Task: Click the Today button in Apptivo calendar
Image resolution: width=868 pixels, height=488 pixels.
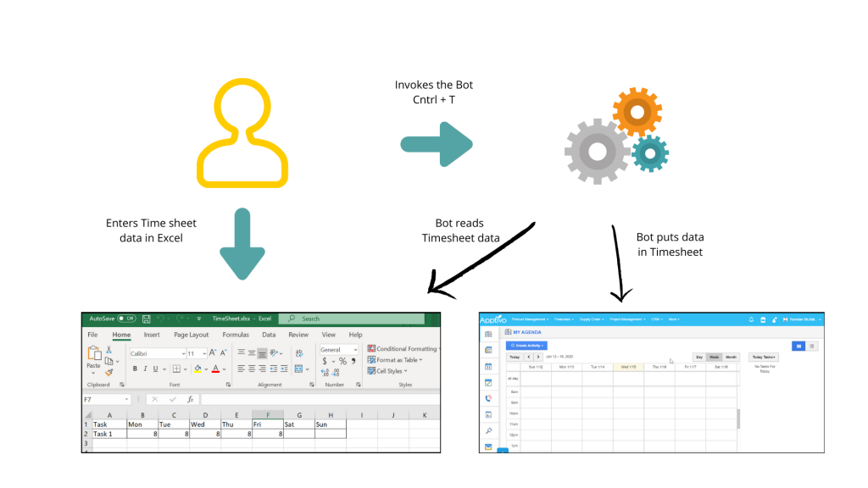Action: pyautogui.click(x=515, y=358)
